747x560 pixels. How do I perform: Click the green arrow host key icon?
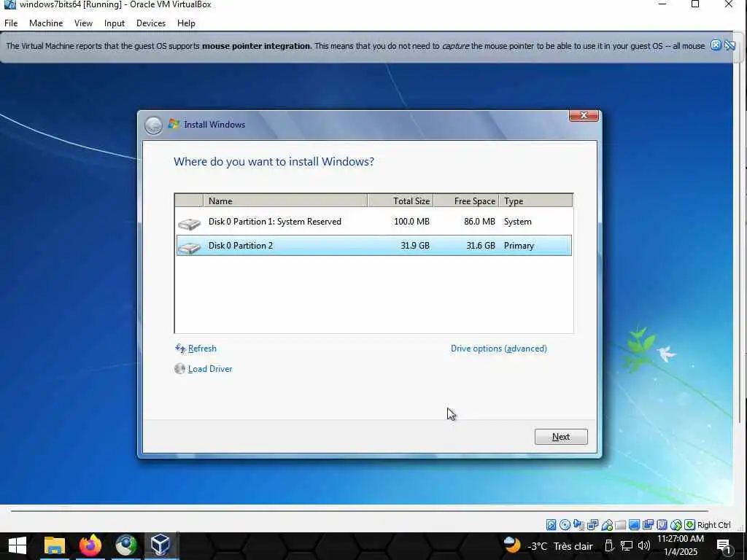(690, 525)
